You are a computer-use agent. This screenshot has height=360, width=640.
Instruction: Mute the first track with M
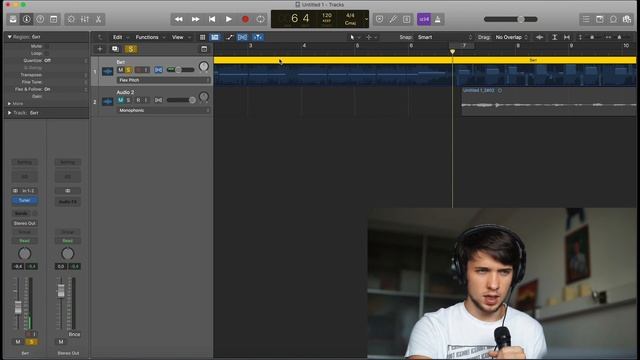[120, 70]
